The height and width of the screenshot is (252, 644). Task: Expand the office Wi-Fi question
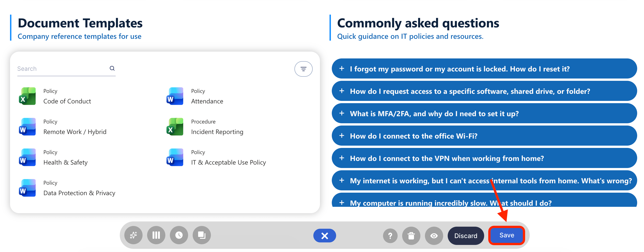484,136
